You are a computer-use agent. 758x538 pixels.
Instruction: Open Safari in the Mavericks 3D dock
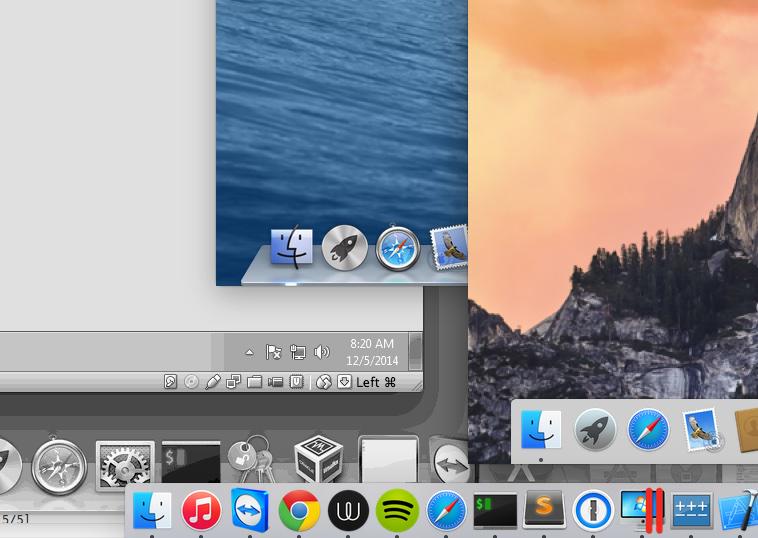click(x=398, y=248)
